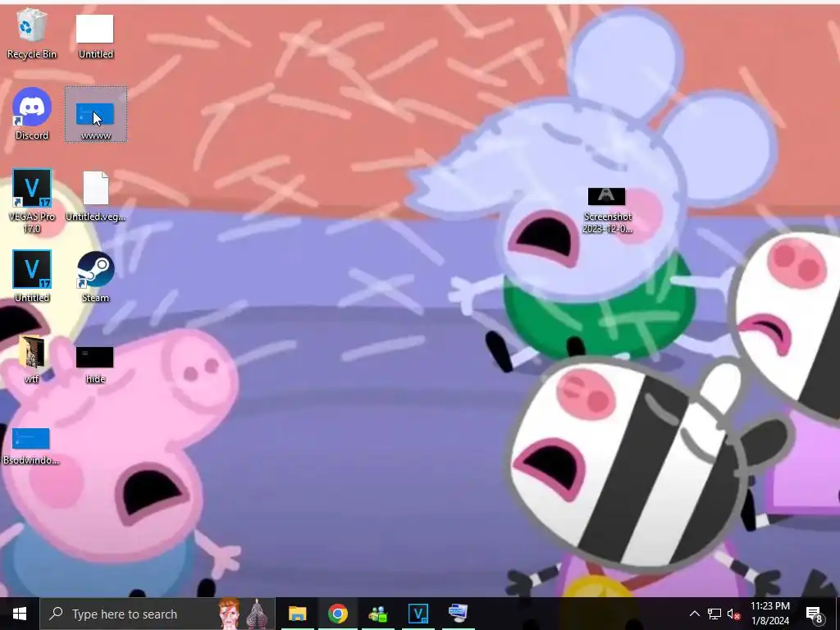Click the search highlight artwork in search box
The width and height of the screenshot is (840, 630).
[x=243, y=614]
